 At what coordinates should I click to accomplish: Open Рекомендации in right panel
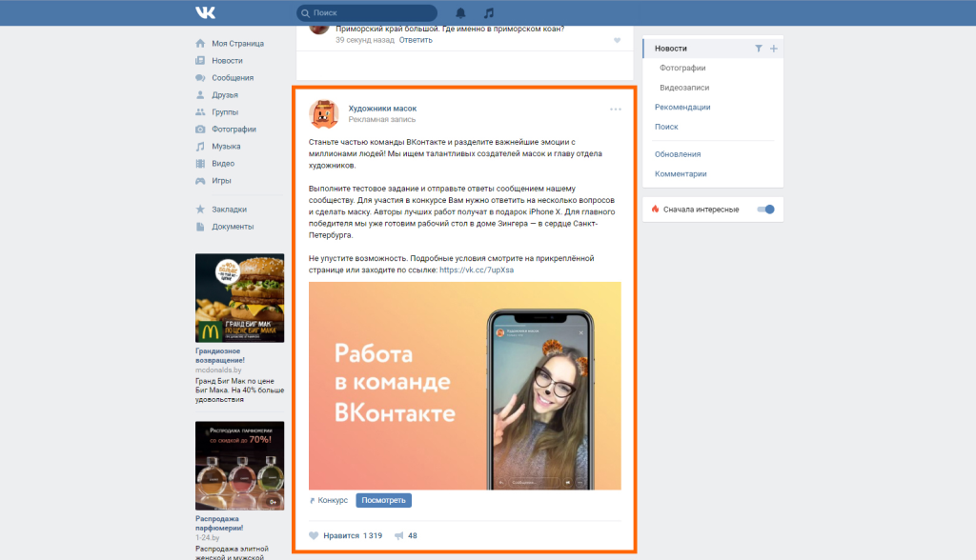(x=682, y=107)
